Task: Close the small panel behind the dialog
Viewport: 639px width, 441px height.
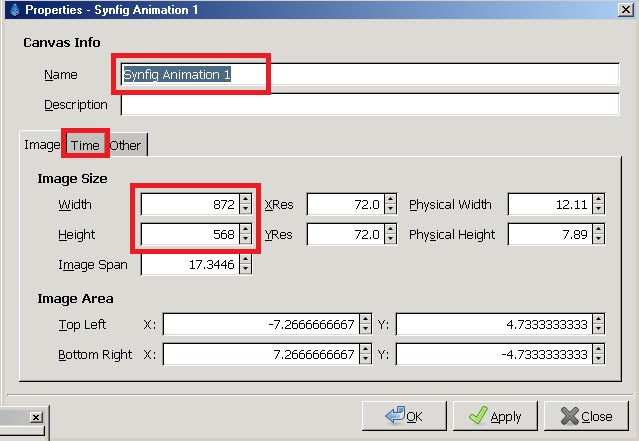Action: pyautogui.click(x=36, y=417)
